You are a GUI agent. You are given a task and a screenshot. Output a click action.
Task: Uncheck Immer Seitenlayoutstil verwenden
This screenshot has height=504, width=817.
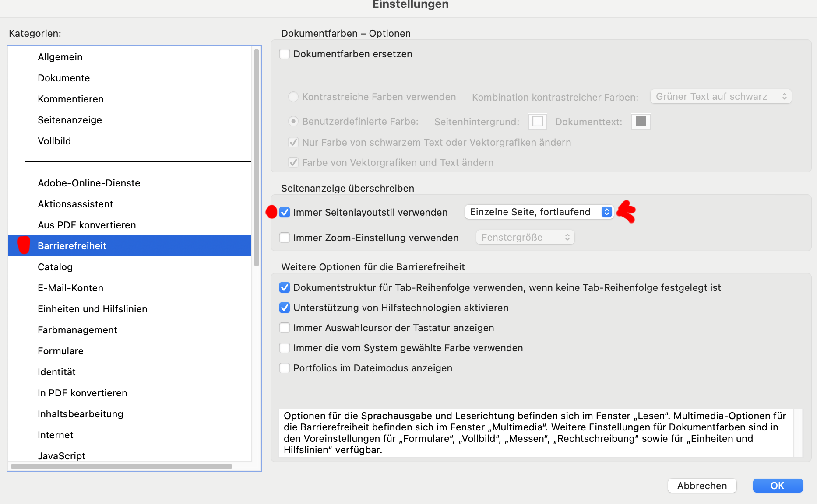[x=285, y=212]
